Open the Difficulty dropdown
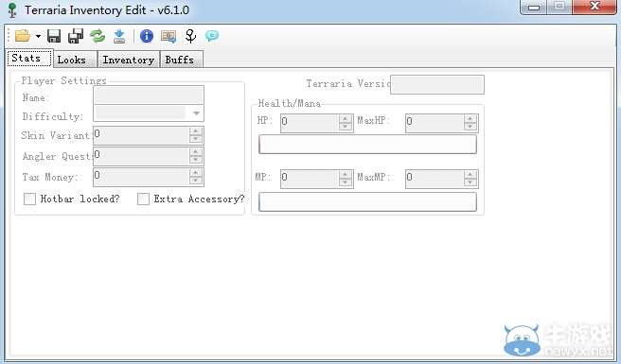 click(149, 113)
